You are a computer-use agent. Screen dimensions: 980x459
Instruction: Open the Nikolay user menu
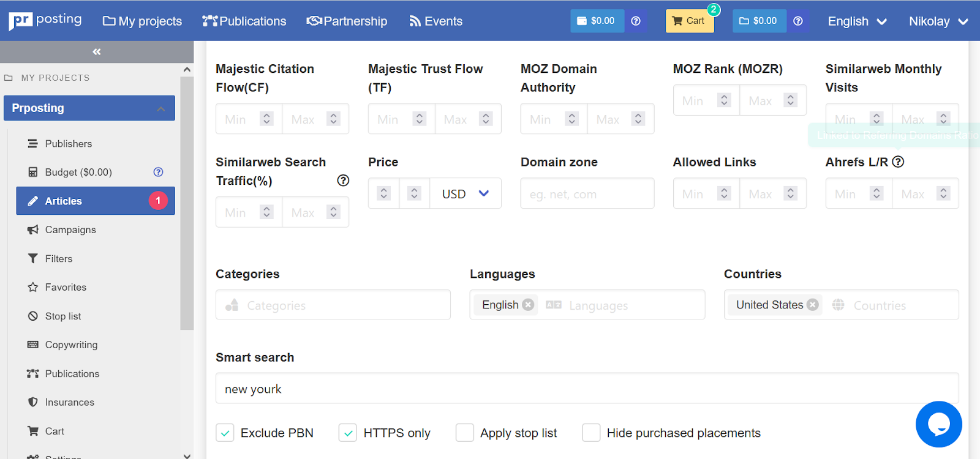coord(938,21)
